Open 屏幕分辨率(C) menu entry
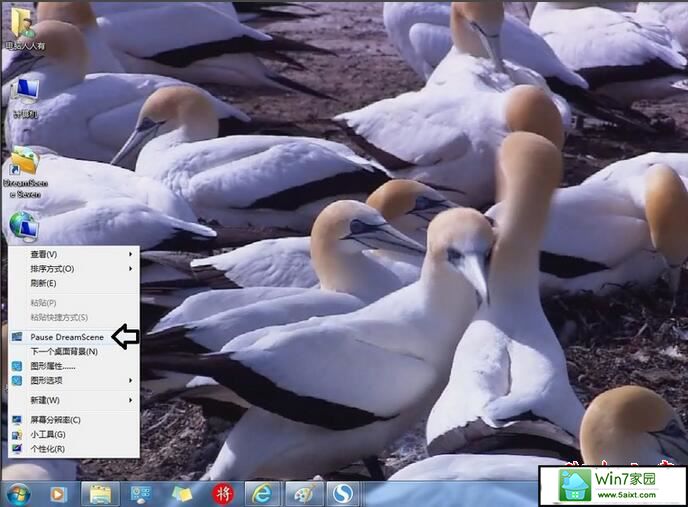Viewport: 688px width, 507px height. [x=74, y=420]
